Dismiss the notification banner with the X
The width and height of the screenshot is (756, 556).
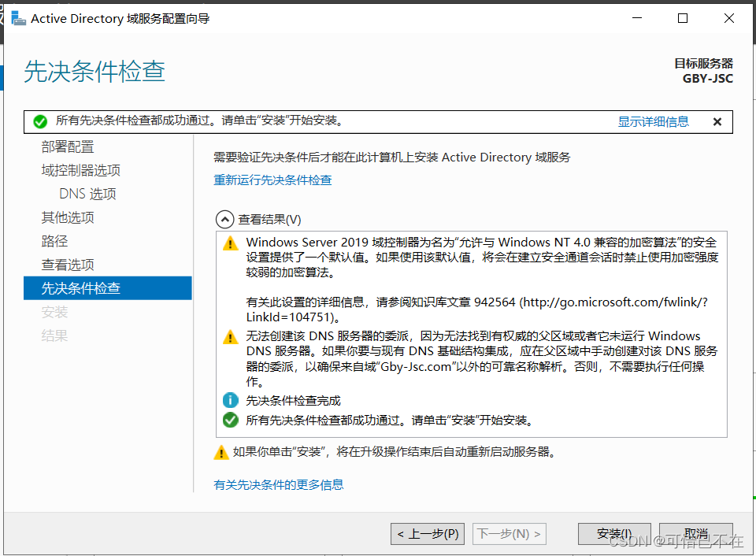[x=717, y=122]
